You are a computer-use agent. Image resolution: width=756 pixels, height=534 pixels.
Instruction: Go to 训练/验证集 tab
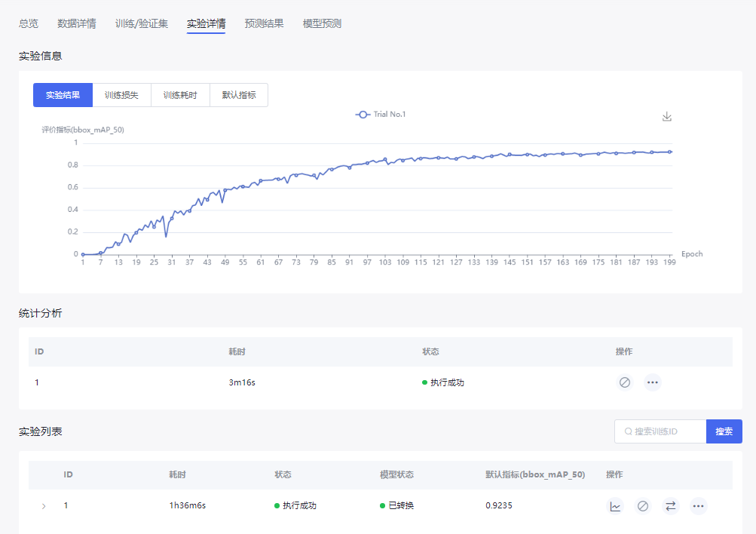click(x=142, y=23)
